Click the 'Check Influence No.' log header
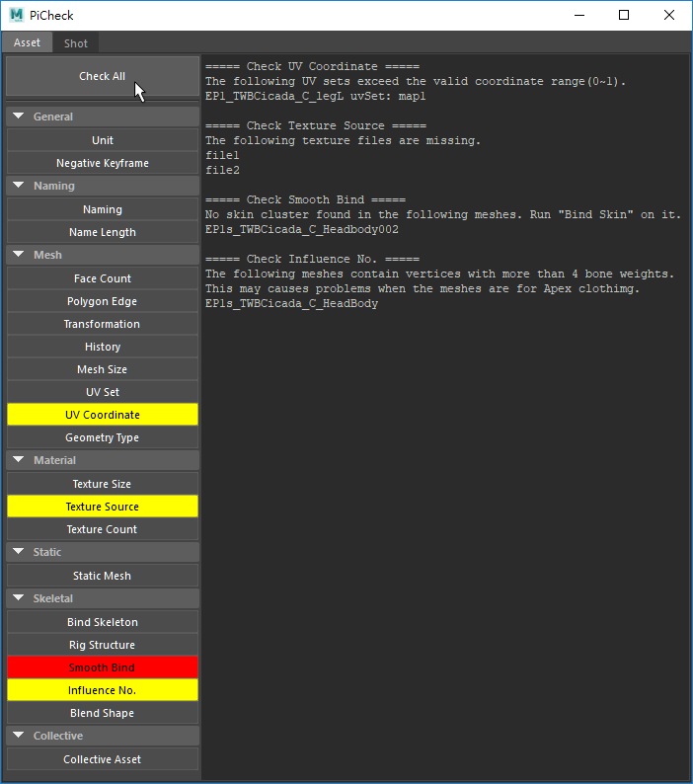The image size is (693, 784). 312,259
